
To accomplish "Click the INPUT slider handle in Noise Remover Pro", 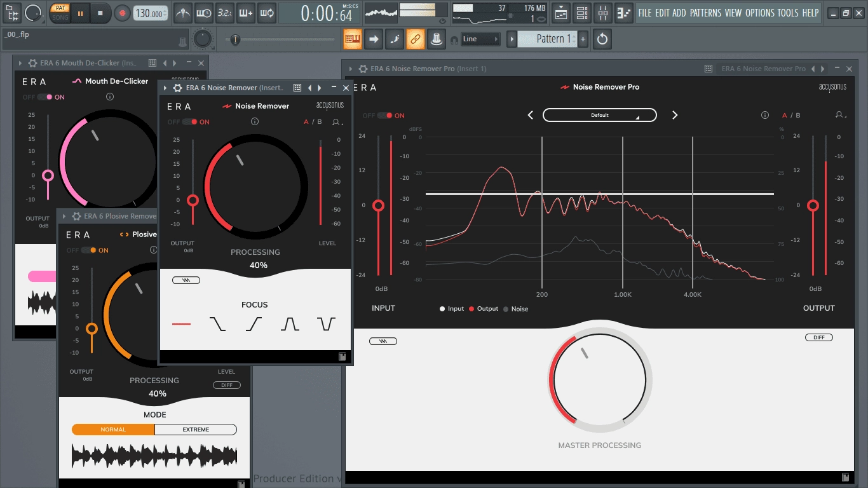I will [378, 205].
